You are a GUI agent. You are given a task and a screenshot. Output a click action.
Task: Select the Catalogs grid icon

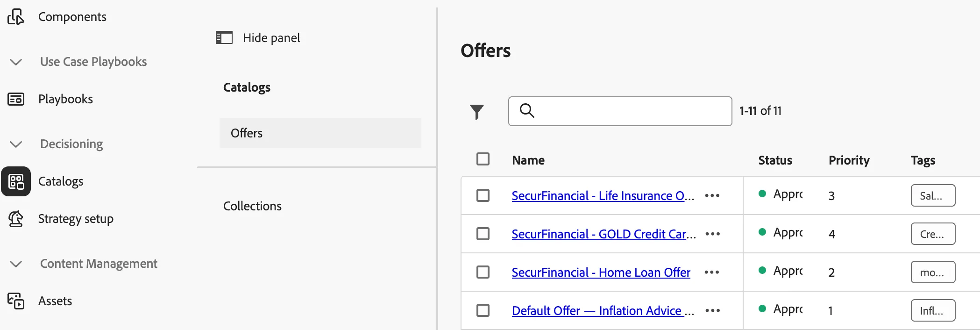coord(16,181)
